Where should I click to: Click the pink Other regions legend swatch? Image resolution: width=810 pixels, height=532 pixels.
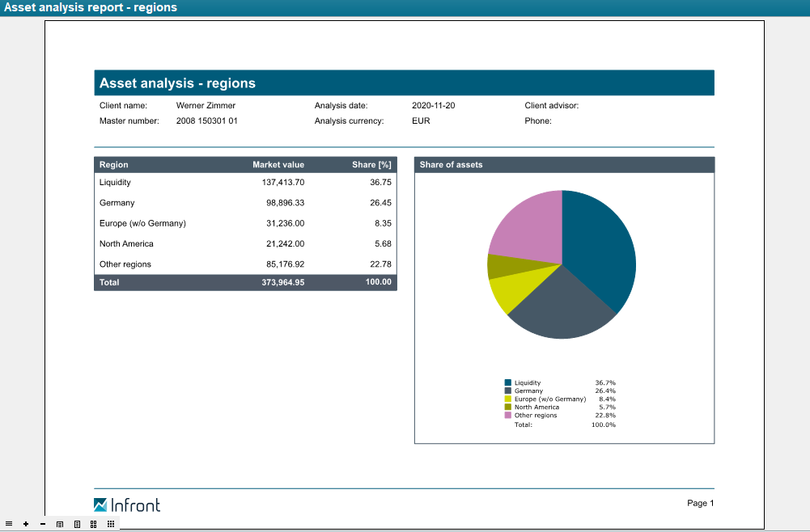(x=508, y=416)
